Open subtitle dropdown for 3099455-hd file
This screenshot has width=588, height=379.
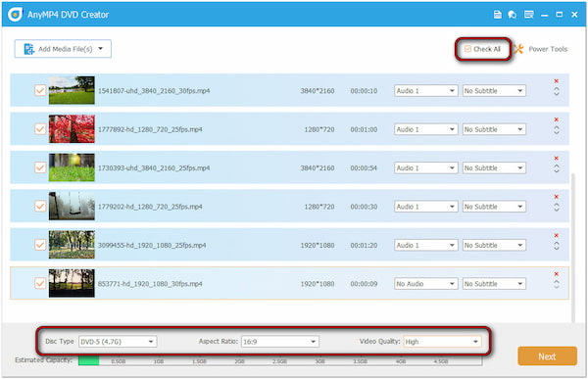[x=494, y=245]
